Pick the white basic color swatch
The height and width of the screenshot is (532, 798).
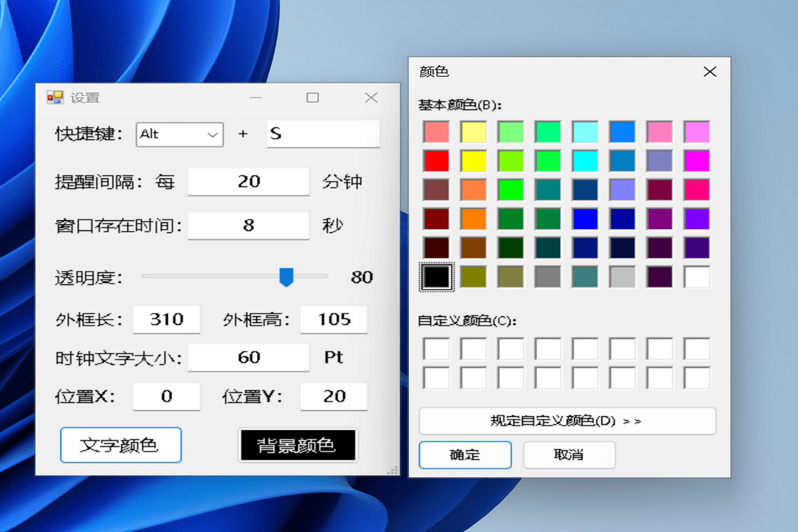point(697,277)
